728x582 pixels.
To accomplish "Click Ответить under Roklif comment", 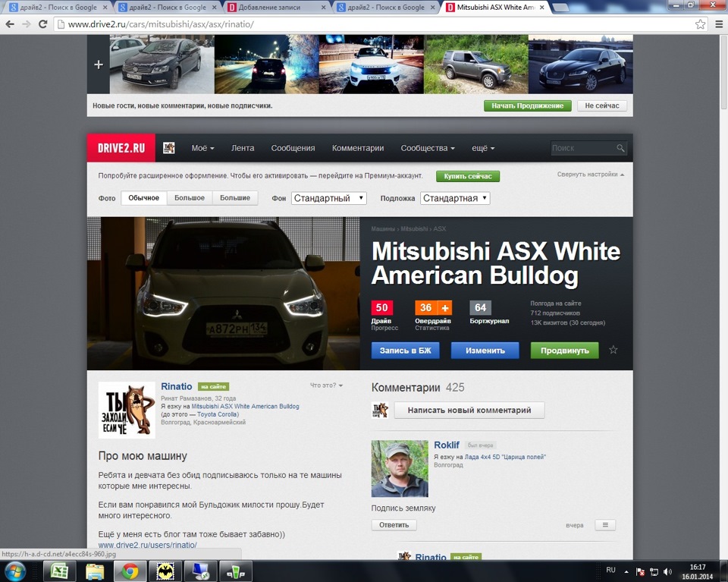I will pyautogui.click(x=394, y=525).
